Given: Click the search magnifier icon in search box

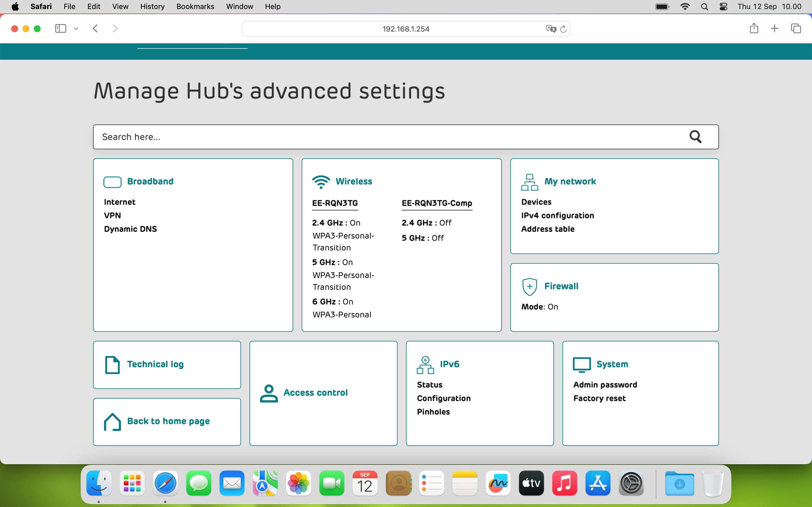Looking at the screenshot, I should pyautogui.click(x=695, y=137).
